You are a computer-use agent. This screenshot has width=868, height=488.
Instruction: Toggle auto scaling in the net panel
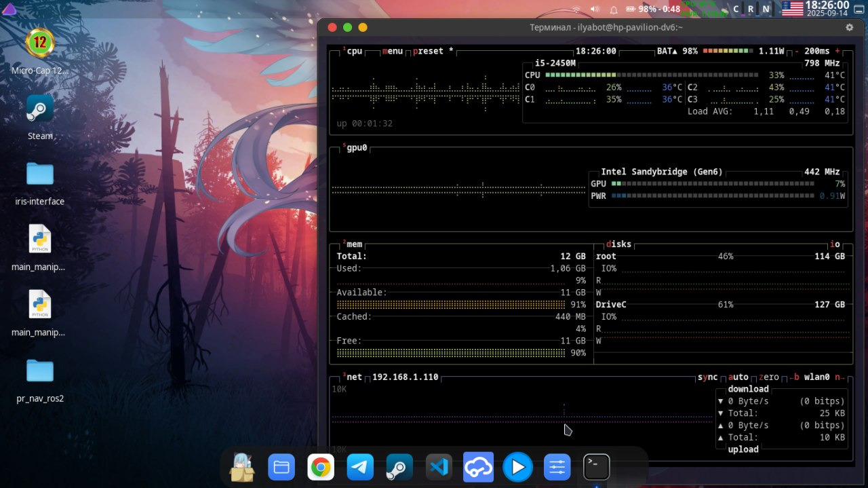(738, 377)
